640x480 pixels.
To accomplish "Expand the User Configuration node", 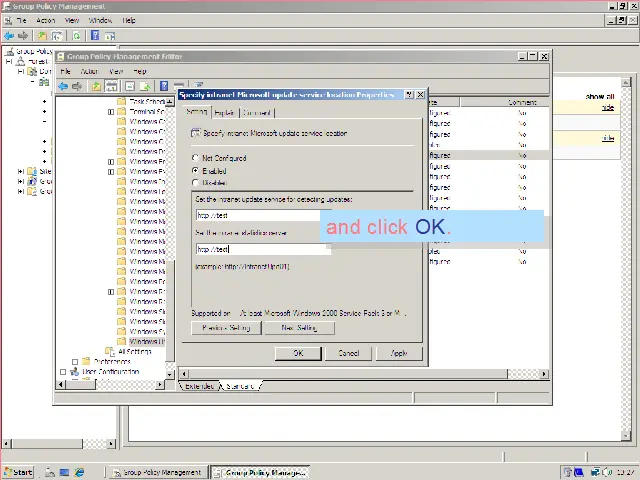I will click(63, 372).
